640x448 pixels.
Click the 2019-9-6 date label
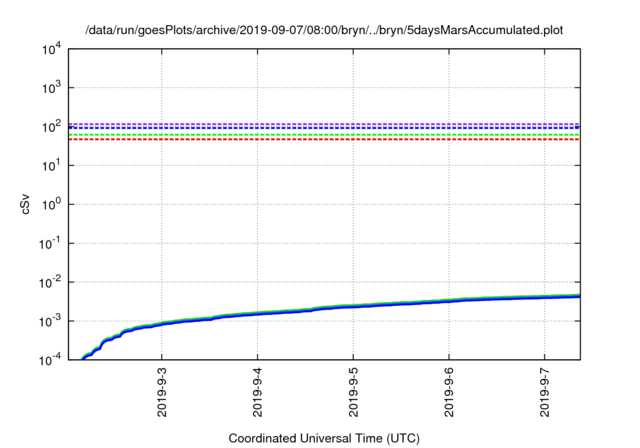[449, 392]
